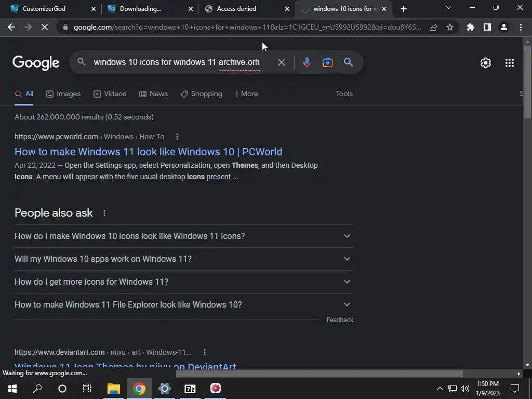Click the forward navigation arrow
The height and width of the screenshot is (399, 532).
tap(28, 27)
